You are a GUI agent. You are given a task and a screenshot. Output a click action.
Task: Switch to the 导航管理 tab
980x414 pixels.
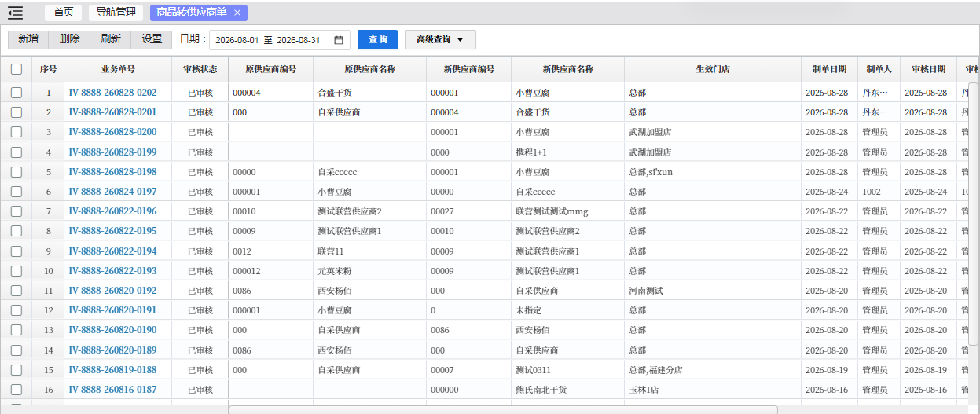(116, 13)
